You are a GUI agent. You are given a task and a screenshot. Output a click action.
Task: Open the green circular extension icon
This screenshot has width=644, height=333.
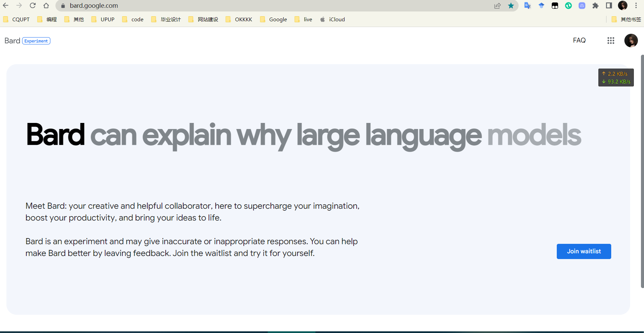coord(568,5)
